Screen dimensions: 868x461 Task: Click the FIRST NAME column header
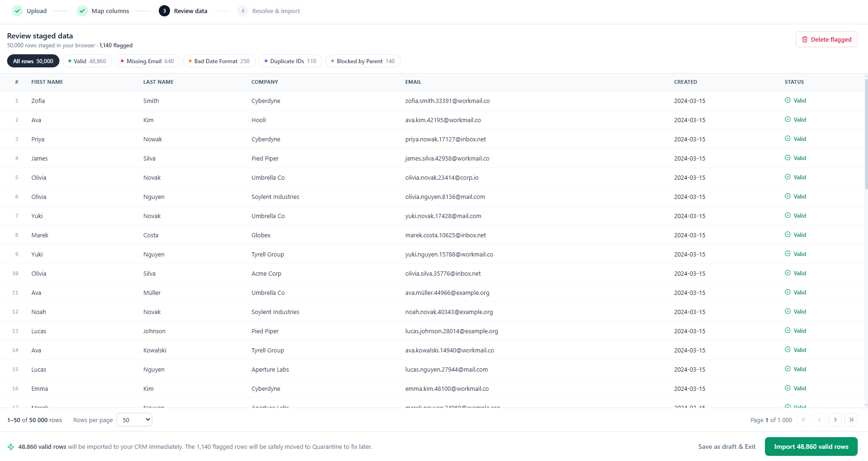(x=47, y=82)
